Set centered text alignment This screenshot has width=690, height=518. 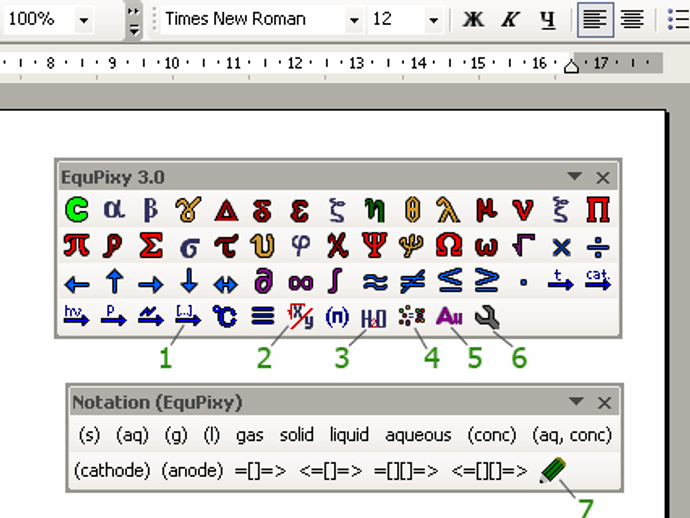632,19
